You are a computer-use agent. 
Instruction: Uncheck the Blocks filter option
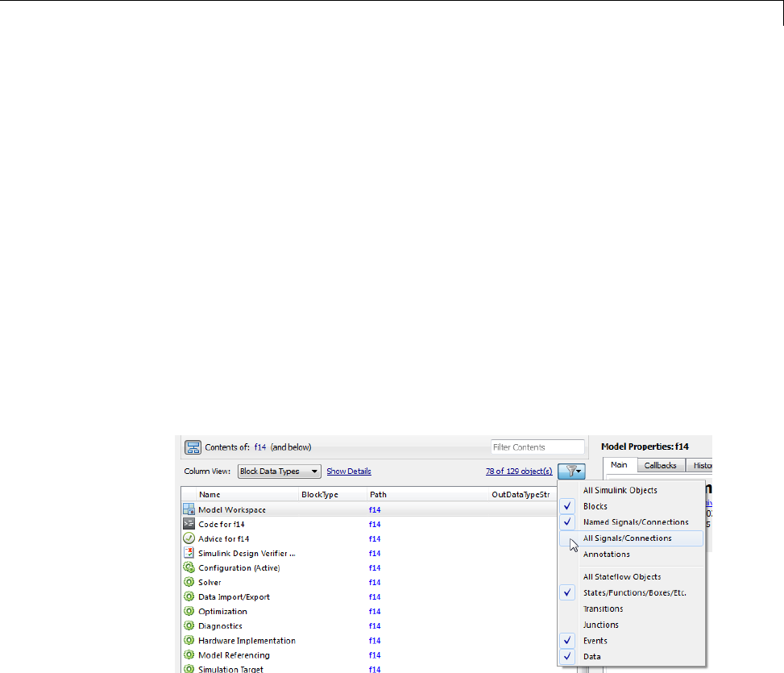[x=631, y=506]
